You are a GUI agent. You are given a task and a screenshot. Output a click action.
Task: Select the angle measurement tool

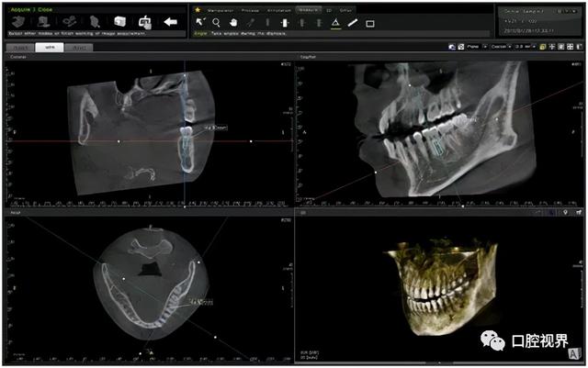pos(336,22)
